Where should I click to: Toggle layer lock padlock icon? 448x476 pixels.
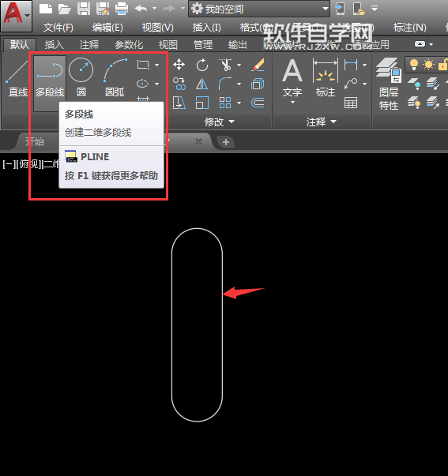point(443,65)
